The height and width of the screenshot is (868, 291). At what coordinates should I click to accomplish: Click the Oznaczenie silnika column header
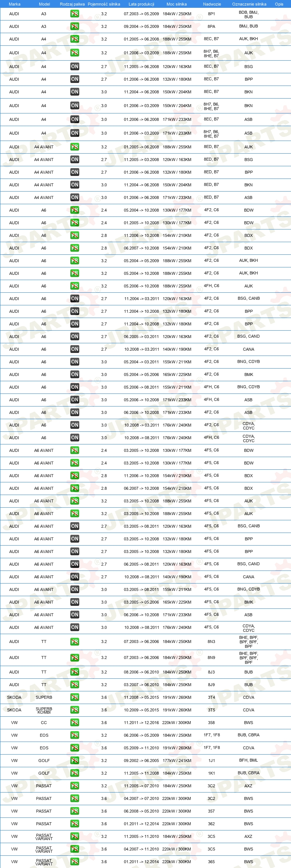click(x=249, y=4)
